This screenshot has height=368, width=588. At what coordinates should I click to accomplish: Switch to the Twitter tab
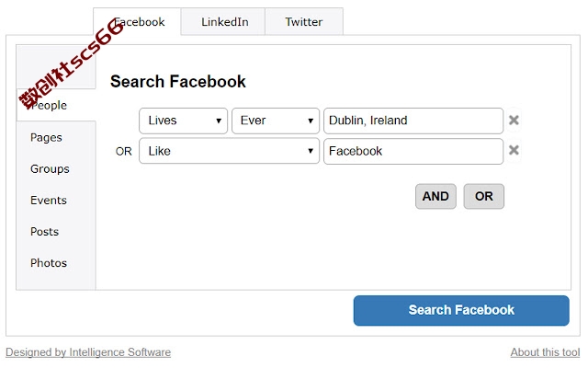(304, 22)
